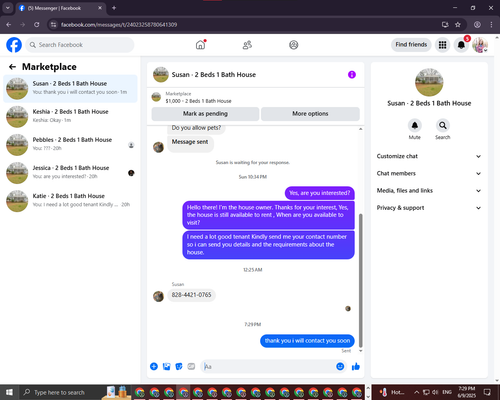Click the More options button
The width and height of the screenshot is (500, 400).
tap(310, 114)
